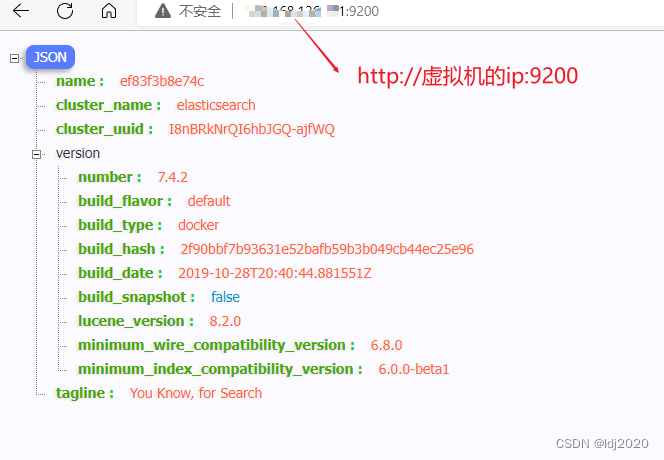The image size is (664, 460).
Task: Click the version node label
Action: click(78, 153)
